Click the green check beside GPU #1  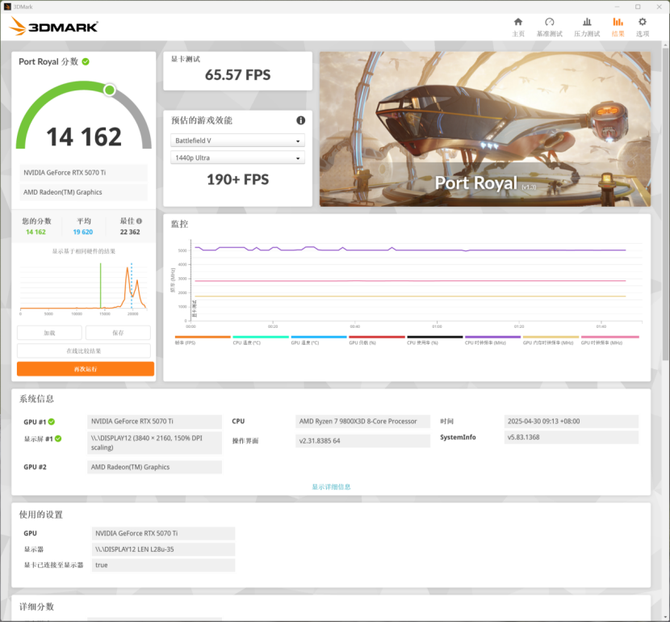51,422
